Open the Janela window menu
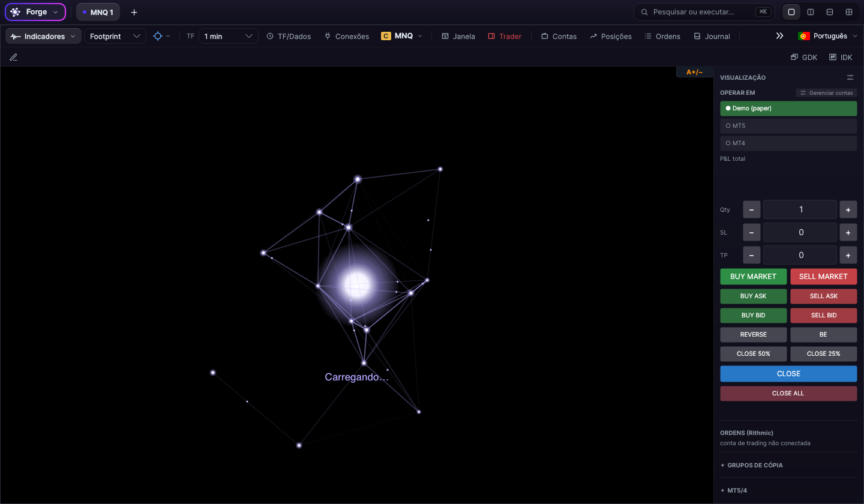864x504 pixels. pos(458,36)
